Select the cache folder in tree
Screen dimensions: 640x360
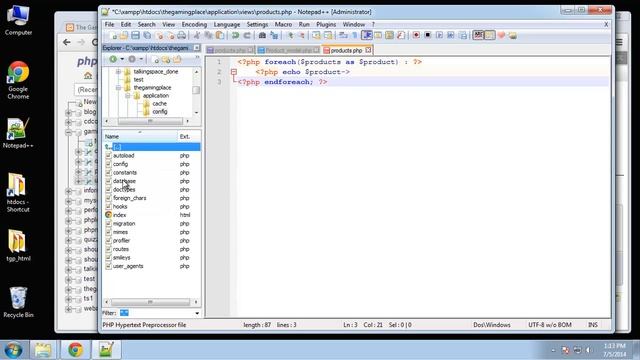click(159, 104)
